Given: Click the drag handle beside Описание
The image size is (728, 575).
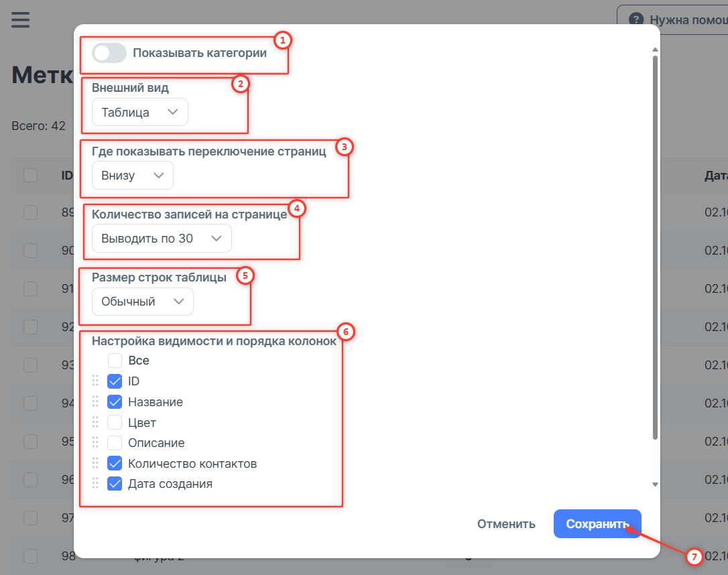Looking at the screenshot, I should tap(95, 443).
